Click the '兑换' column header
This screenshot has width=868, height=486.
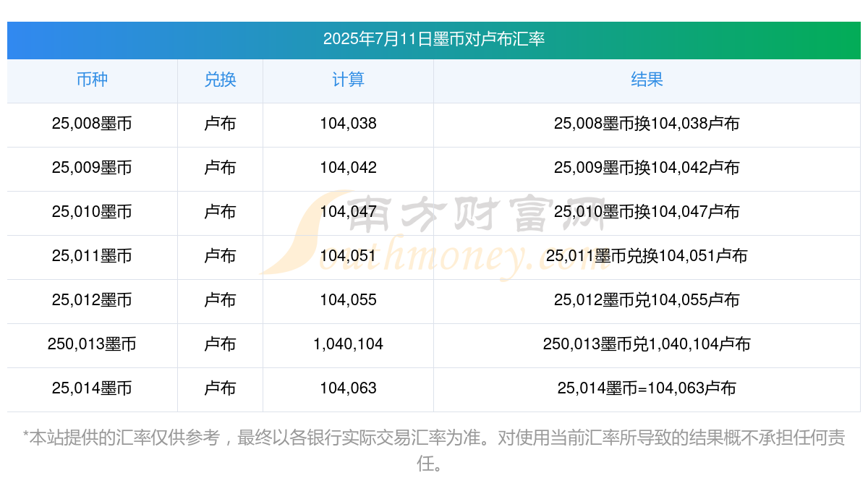[x=220, y=80]
